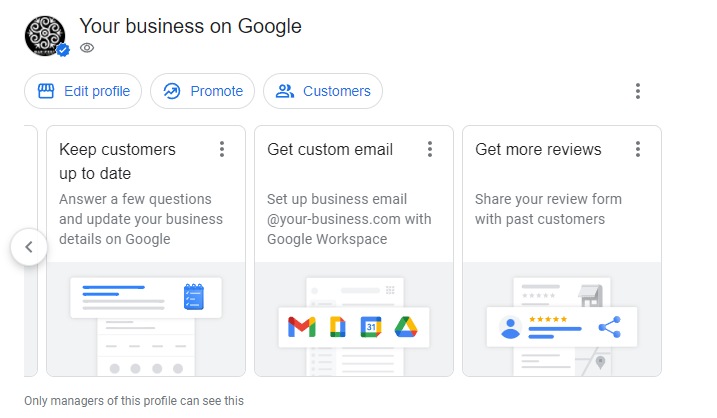Screen dimensions: 717x418
Task: Open the Edit profile button
Action: pos(83,91)
